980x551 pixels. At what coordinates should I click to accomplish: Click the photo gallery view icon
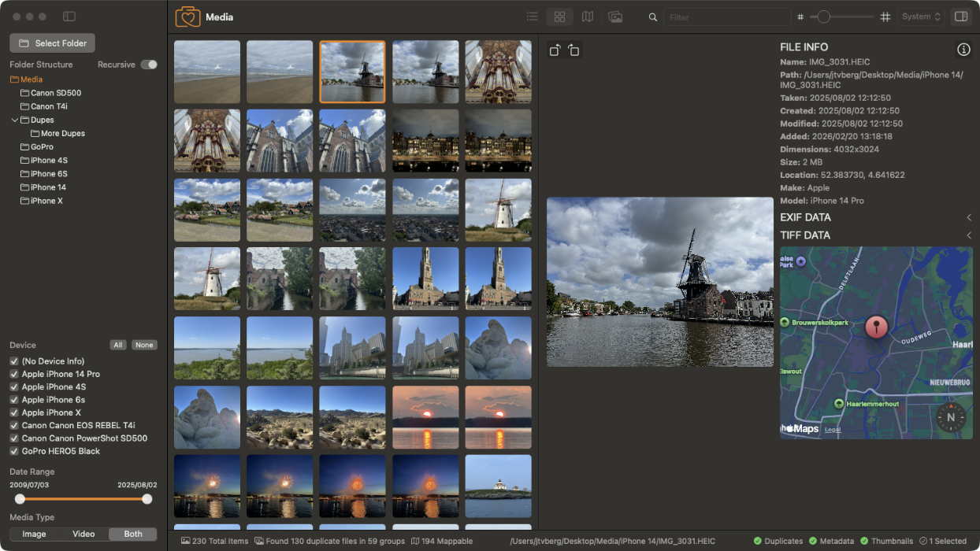click(615, 16)
